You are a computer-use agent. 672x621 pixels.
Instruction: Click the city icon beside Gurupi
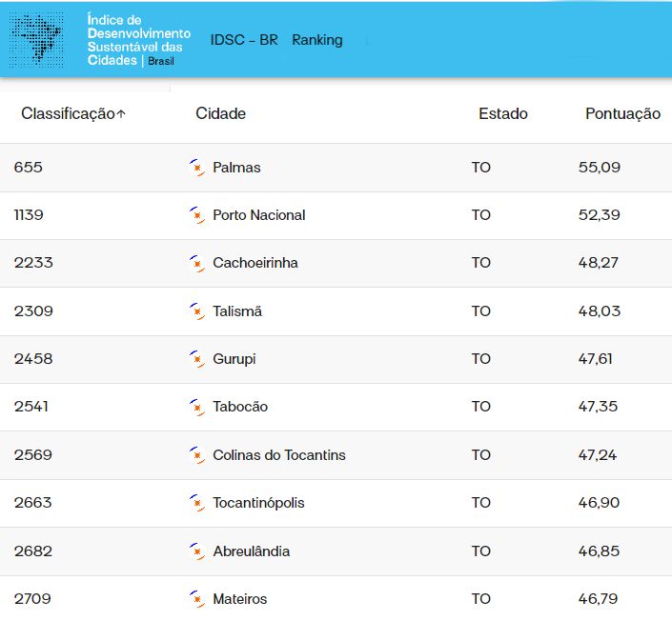point(197,359)
